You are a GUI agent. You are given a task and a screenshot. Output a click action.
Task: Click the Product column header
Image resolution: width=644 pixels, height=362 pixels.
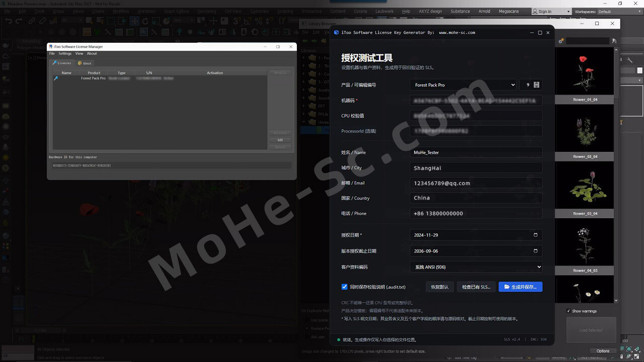94,73
